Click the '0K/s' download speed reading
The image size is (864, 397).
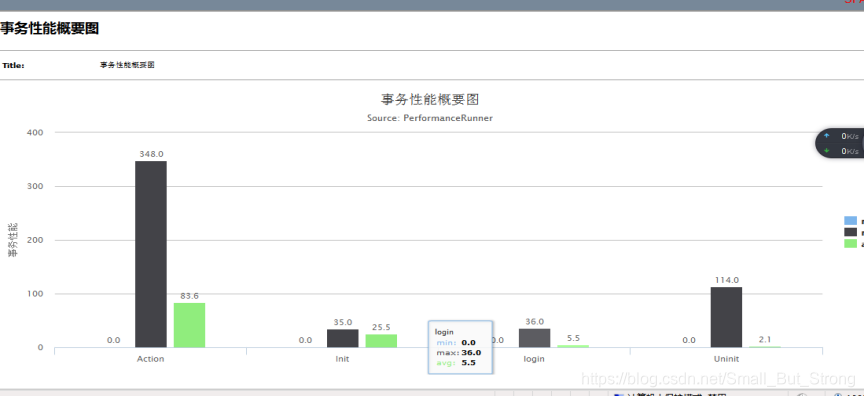[x=850, y=151]
